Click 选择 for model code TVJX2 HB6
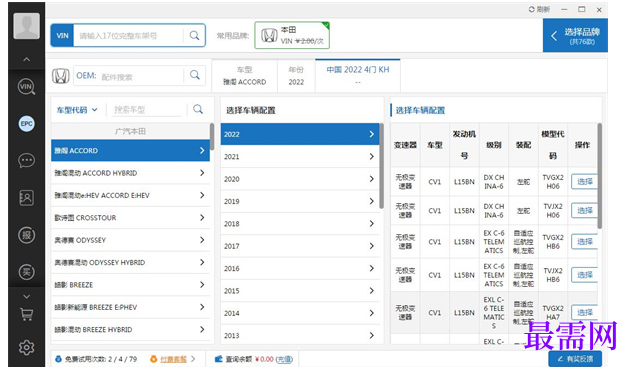This screenshot has width=636, height=367. tap(584, 275)
